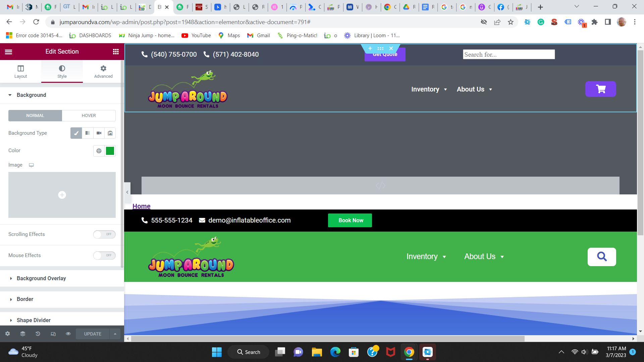This screenshot has width=644, height=362.
Task: Select the video background type icon
Action: [99, 133]
